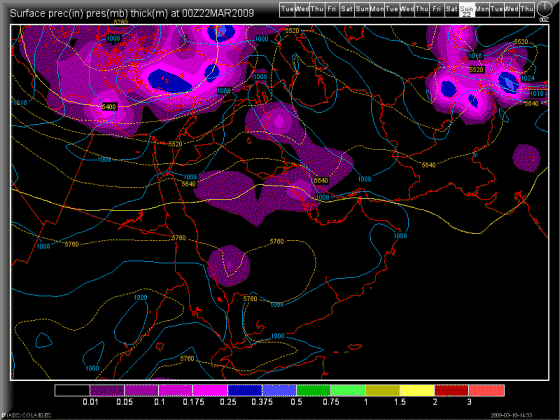Screen dimensions: 560x420
Task: Click the dark blue 0.25–0.375 legend swatch
Action: [x=245, y=390]
